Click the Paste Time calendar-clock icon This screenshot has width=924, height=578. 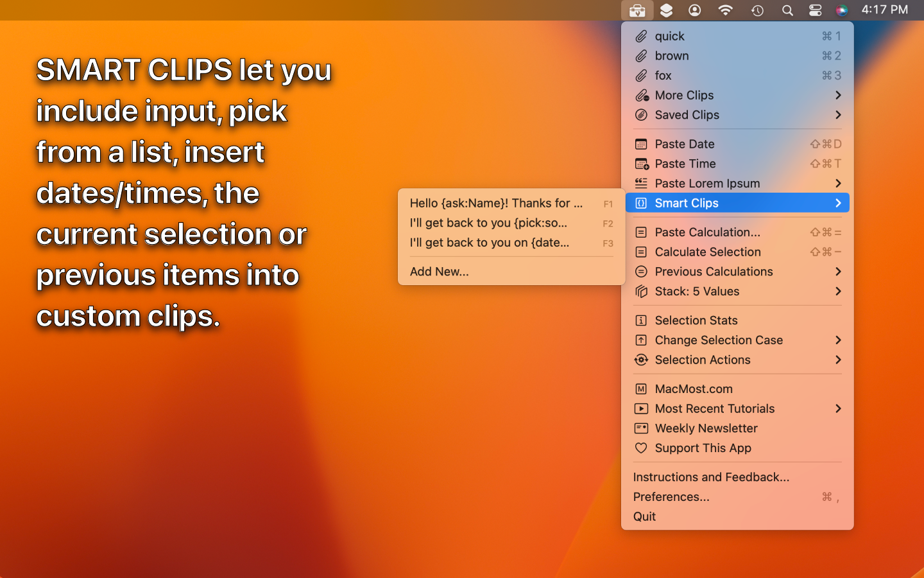coord(642,164)
